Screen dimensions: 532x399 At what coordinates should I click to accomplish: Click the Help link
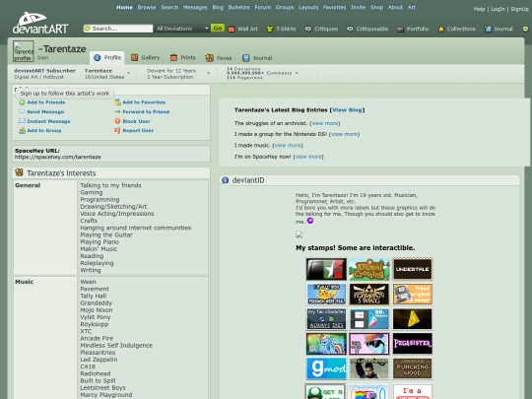click(479, 9)
